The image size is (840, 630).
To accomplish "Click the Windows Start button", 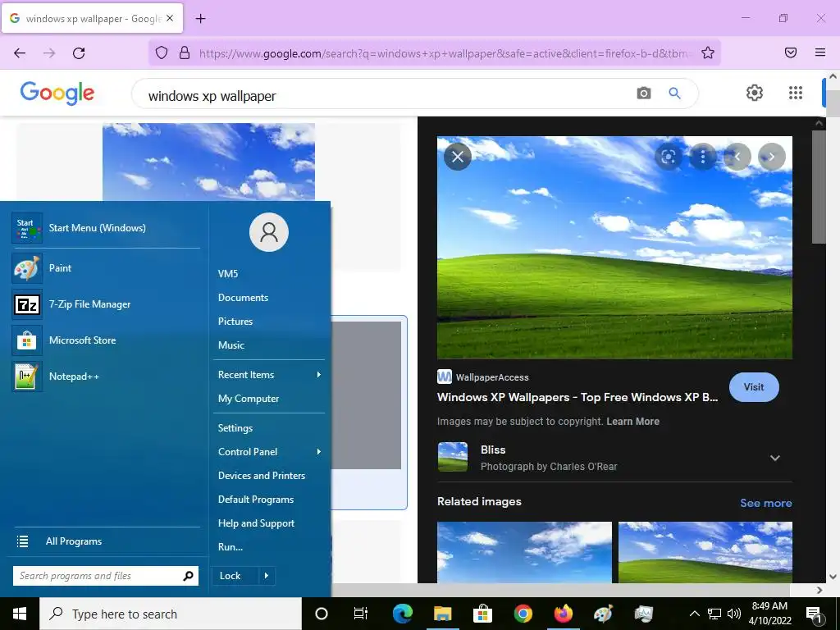I will (20, 614).
